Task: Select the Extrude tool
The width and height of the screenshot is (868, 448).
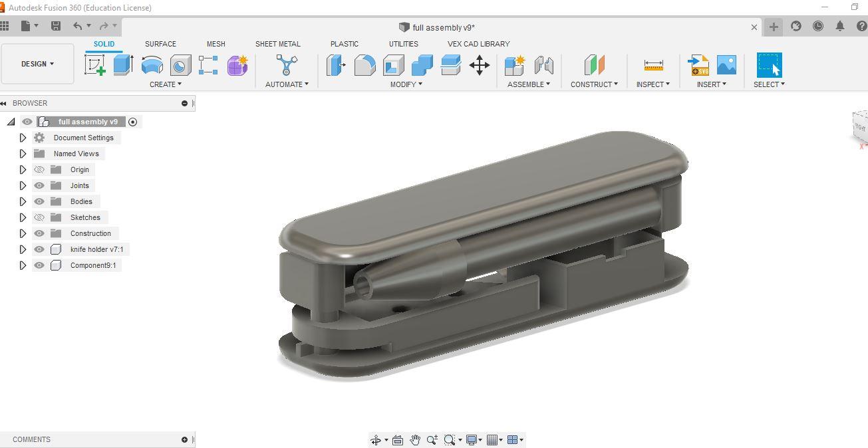Action: point(123,65)
